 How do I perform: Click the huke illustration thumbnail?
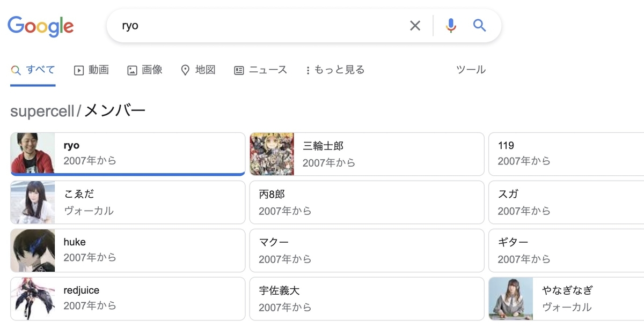pos(33,250)
